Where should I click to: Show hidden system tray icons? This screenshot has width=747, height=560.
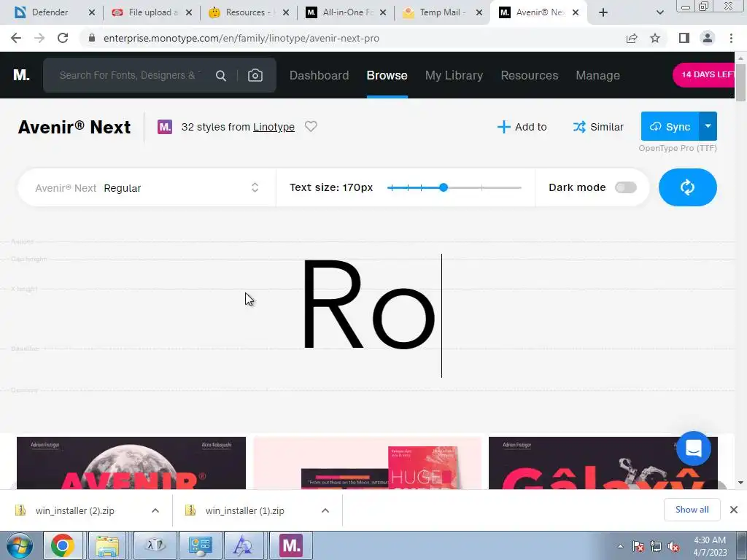pos(620,547)
